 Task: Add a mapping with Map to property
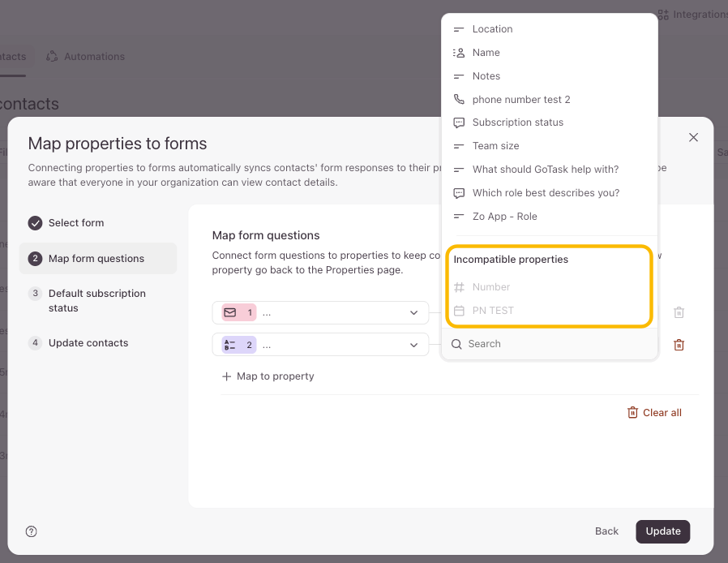(x=268, y=376)
